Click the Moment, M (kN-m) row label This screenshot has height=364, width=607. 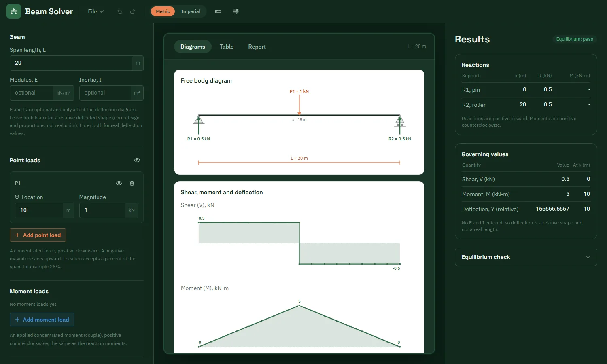point(486,194)
